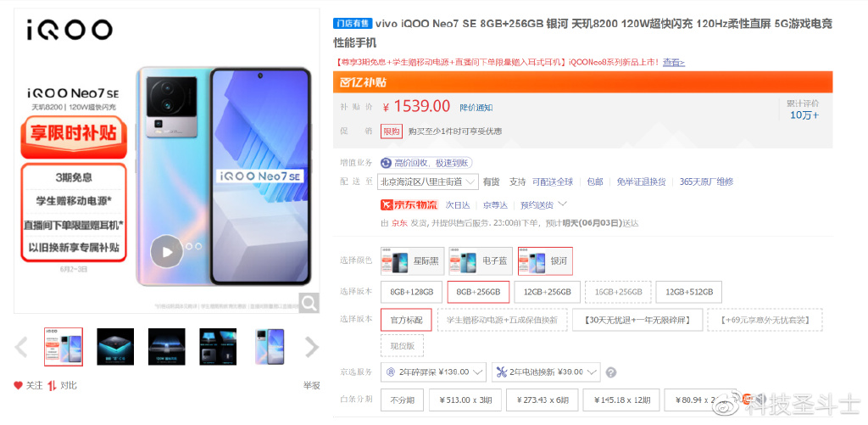Click the 百亿补贴 orange banner
The image size is (868, 425).
pyautogui.click(x=583, y=82)
